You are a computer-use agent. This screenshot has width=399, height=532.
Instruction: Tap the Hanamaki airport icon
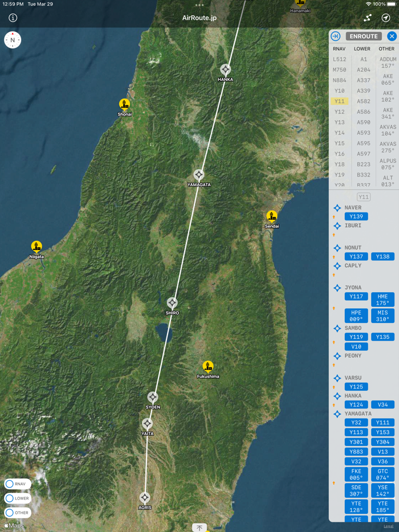(x=300, y=3)
